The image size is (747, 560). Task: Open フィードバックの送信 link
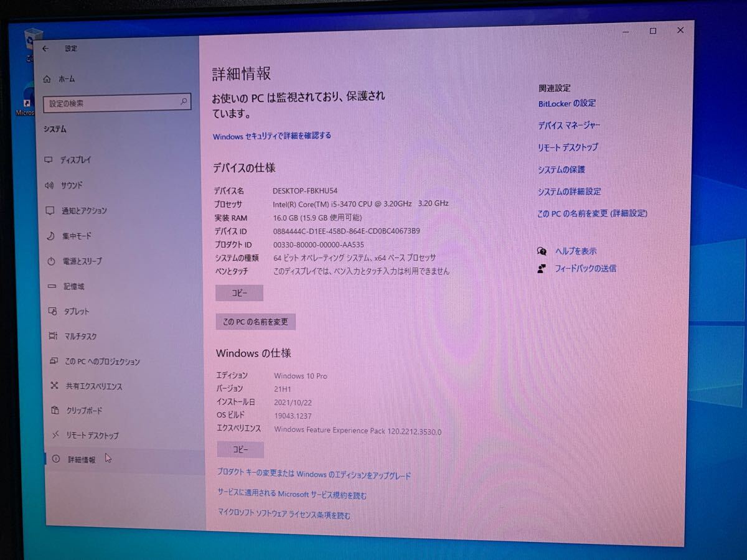pyautogui.click(x=585, y=269)
